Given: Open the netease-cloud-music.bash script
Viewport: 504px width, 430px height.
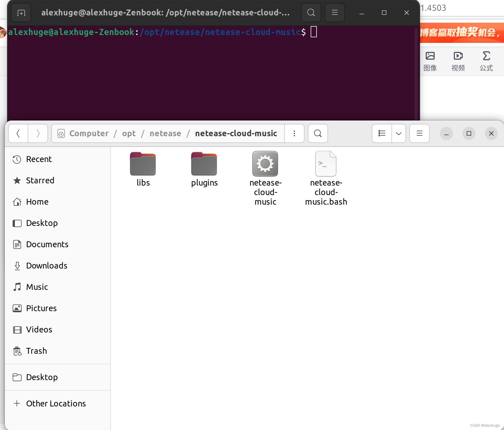Looking at the screenshot, I should coord(326,164).
